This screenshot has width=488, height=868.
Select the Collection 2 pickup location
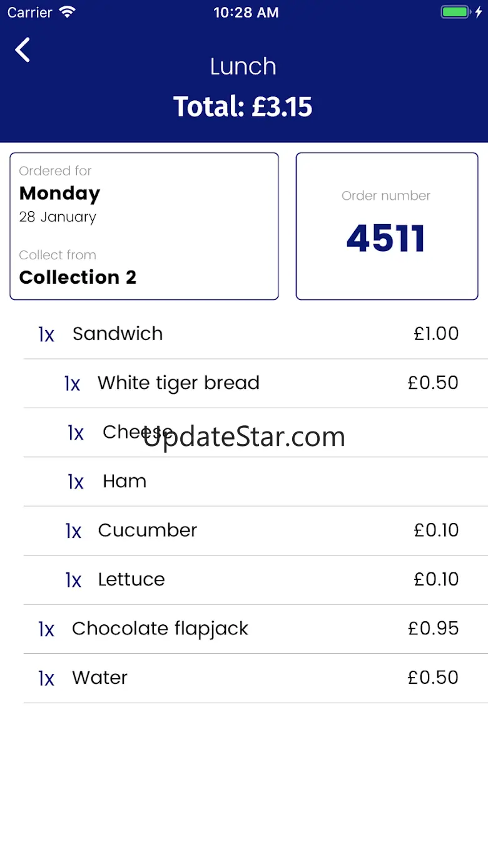coord(78,277)
